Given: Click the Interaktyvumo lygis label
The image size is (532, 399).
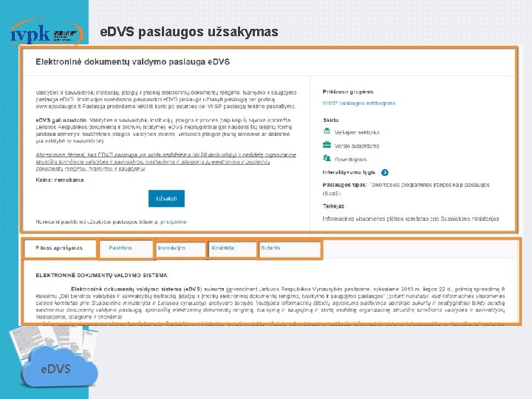Looking at the screenshot, I should point(349,172).
